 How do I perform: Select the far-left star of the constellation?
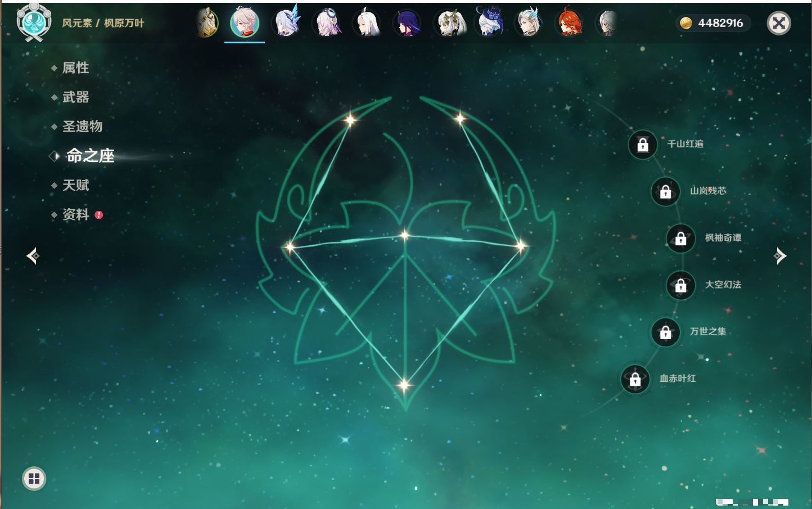289,246
